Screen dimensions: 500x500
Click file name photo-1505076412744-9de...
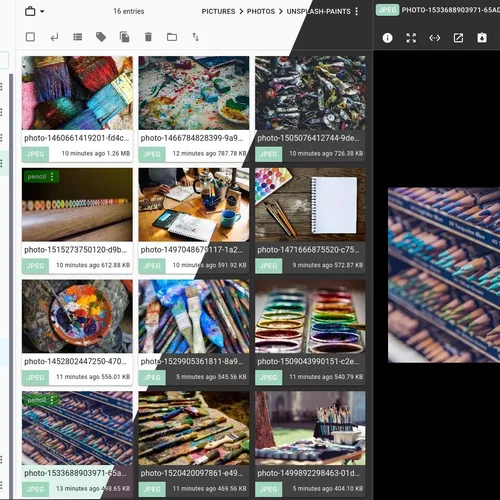coord(308,138)
